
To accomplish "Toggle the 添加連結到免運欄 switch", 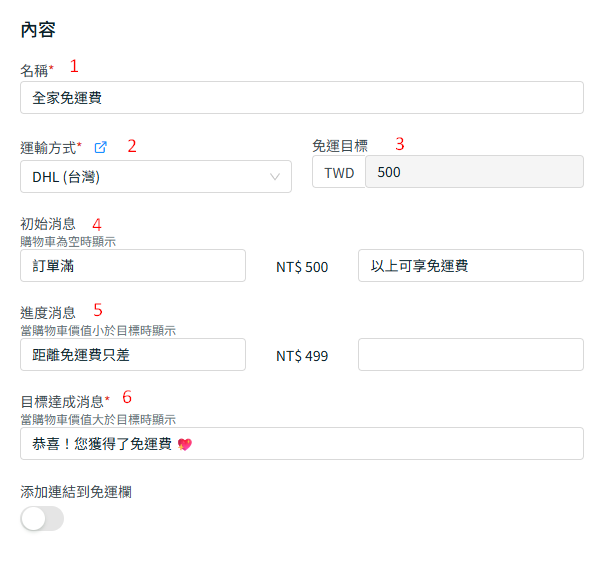I will click(42, 518).
